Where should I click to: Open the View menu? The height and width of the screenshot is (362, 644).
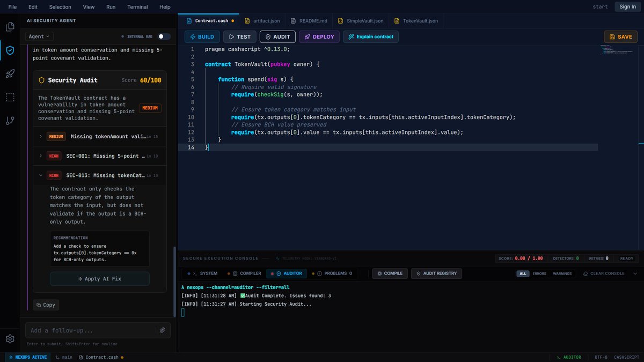(89, 7)
